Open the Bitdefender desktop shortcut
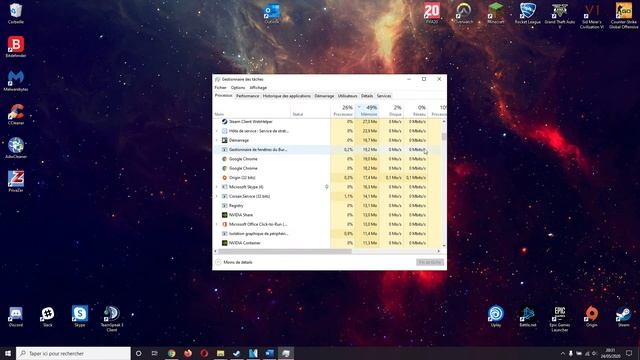The width and height of the screenshot is (640, 360). (16, 47)
